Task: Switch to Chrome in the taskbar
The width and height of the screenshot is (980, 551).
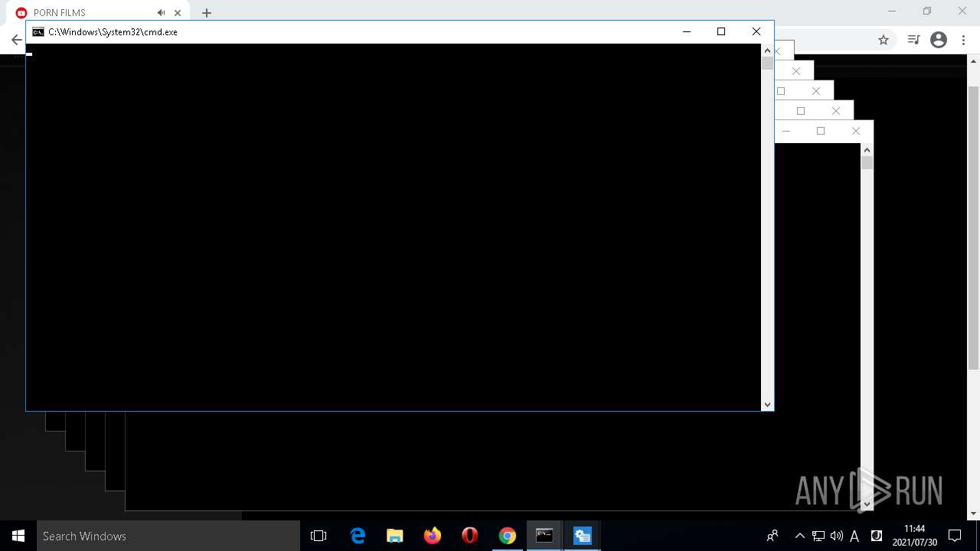Action: (x=508, y=536)
